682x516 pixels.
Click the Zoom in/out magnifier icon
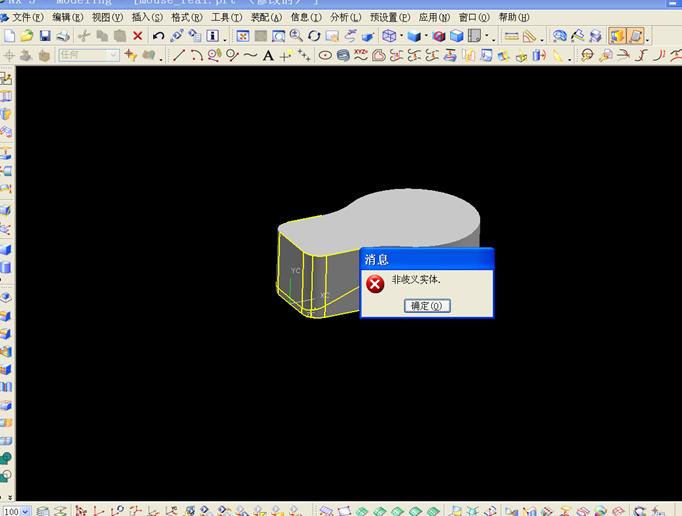click(x=296, y=36)
